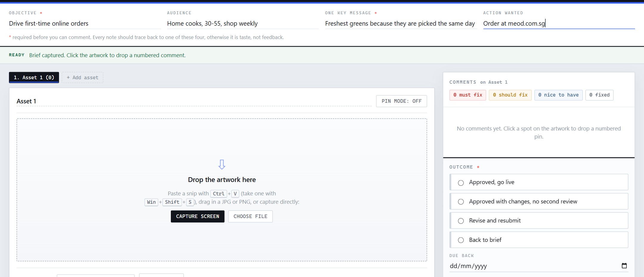Screen dimensions: 644x277
Task: Edit the Asset 1 title field
Action: (x=194, y=101)
